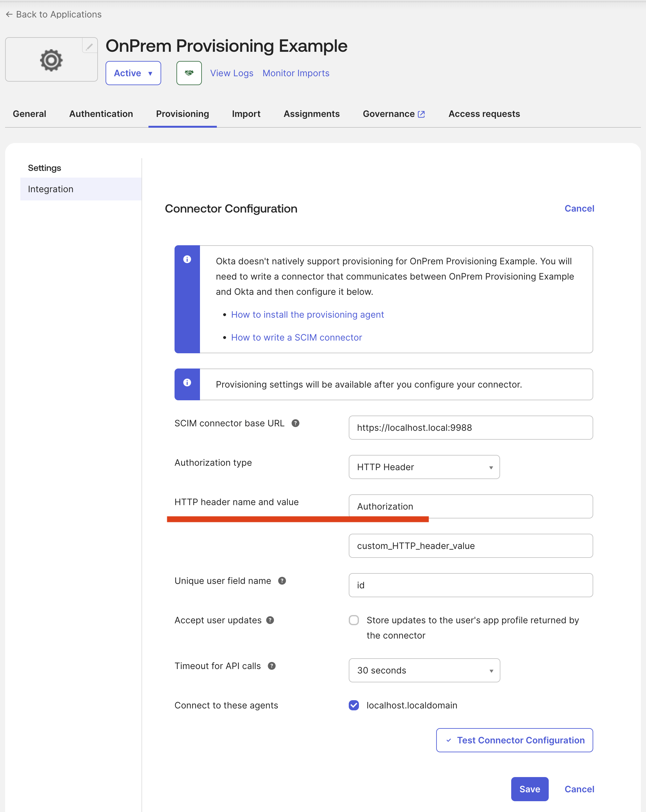Select Integration in Settings sidebar
646x812 pixels.
(x=81, y=189)
